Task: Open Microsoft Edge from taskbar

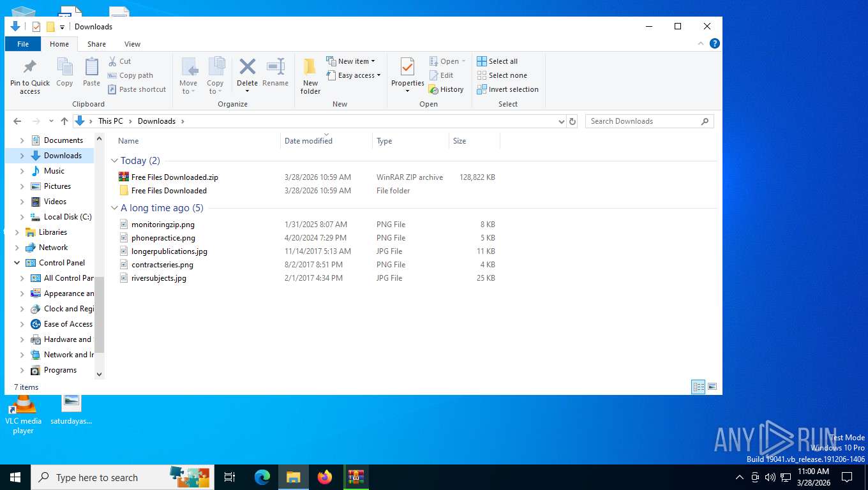Action: click(x=262, y=477)
